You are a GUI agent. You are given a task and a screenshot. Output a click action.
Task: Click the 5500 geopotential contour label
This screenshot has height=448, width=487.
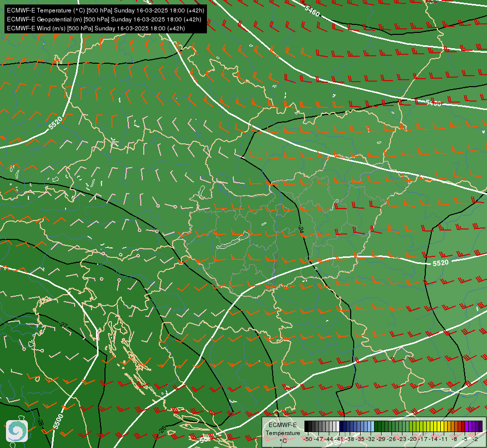58,422
